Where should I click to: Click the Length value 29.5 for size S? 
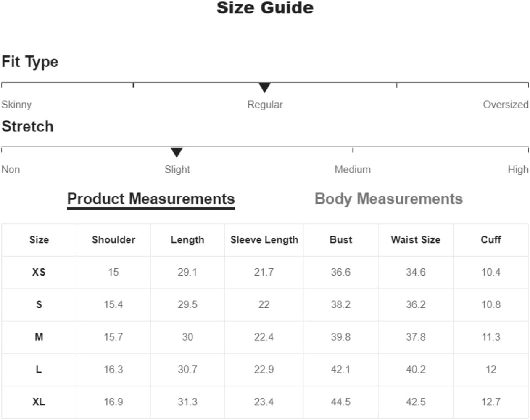coord(187,304)
